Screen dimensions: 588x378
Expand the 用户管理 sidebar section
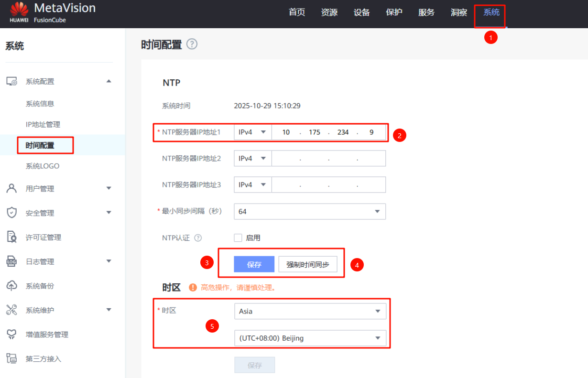click(x=109, y=189)
